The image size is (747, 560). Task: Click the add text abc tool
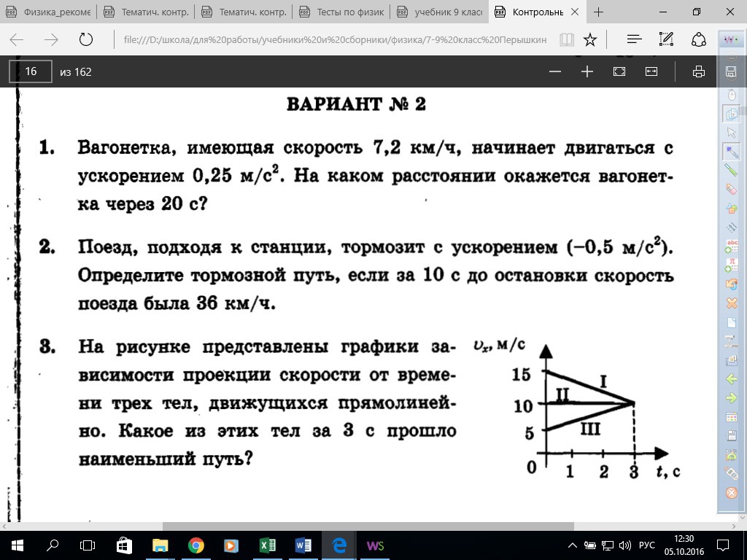click(731, 246)
